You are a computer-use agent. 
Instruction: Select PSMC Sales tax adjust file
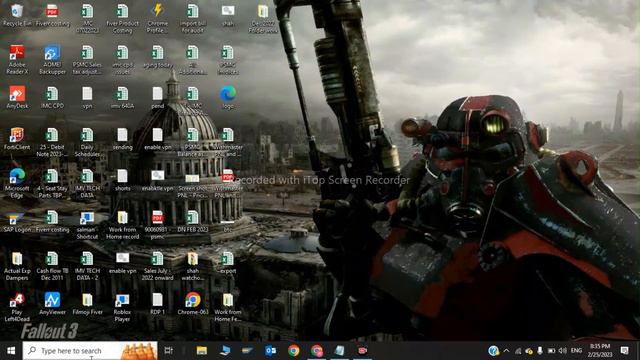point(87,60)
